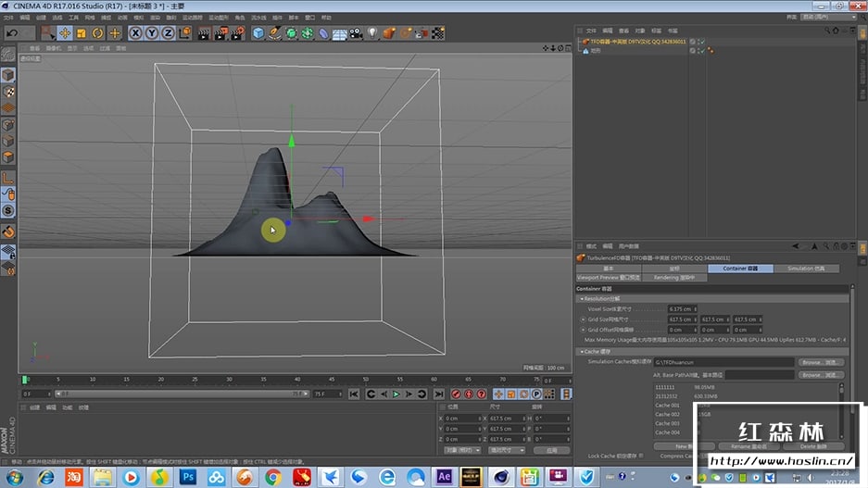Click Browse next to Alt. Base Path

(x=821, y=375)
